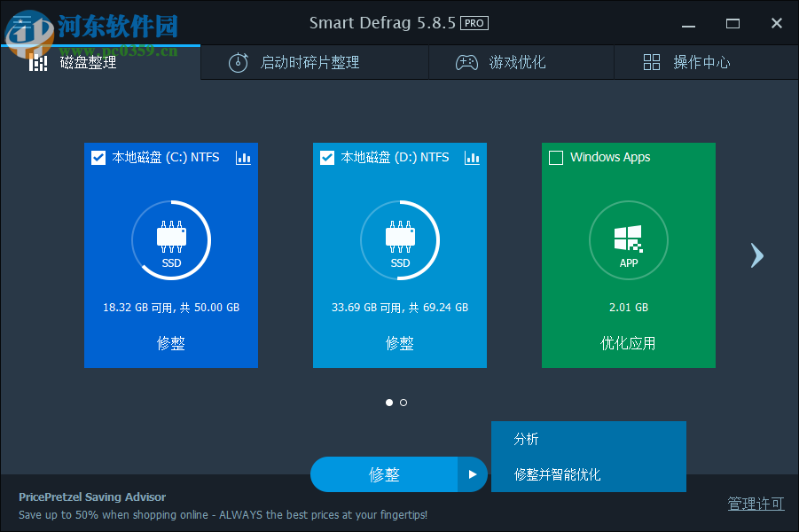Uncheck the 本地磁盘 (D:) NTFS checkbox

[x=327, y=157]
